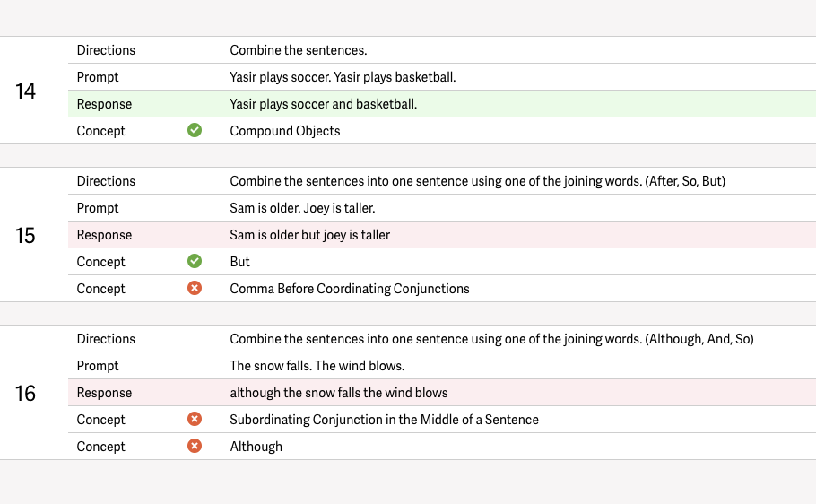Click prompt 'The snow falls. The wind blows.'
Screen dimensions: 816x504
[317, 366]
